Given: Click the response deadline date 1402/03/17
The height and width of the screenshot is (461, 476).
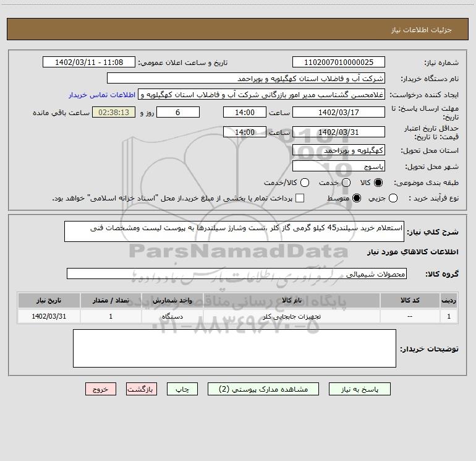Looking at the screenshot, I should point(339,112).
